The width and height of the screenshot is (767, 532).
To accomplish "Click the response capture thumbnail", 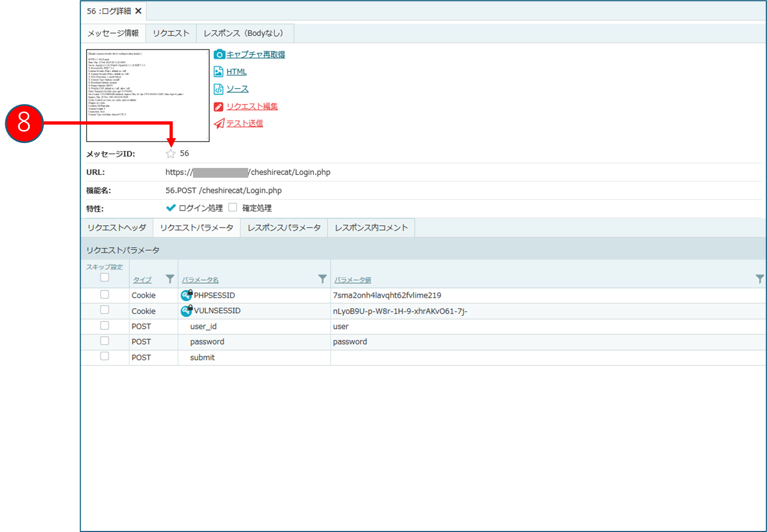I will tap(147, 95).
